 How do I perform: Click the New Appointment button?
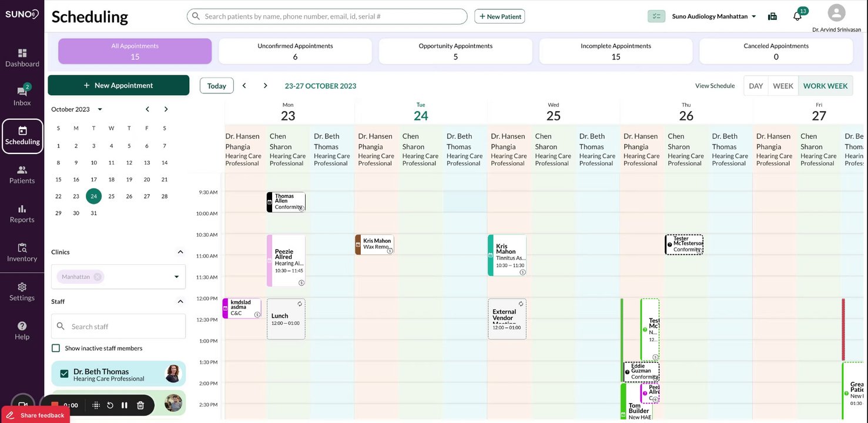[x=119, y=85]
